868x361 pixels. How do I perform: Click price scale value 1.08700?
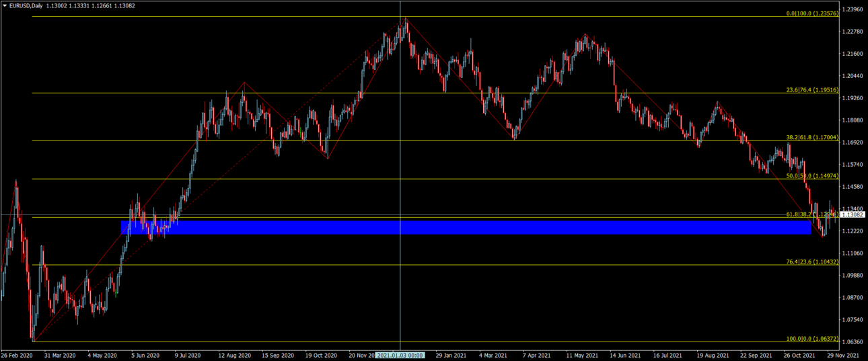853,298
